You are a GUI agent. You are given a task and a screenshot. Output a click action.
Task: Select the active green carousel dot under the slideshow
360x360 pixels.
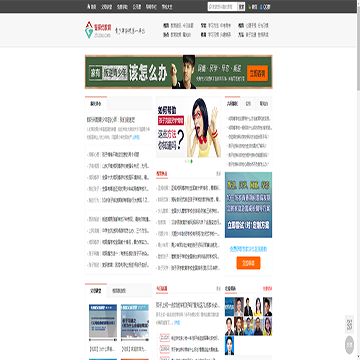coord(191,161)
